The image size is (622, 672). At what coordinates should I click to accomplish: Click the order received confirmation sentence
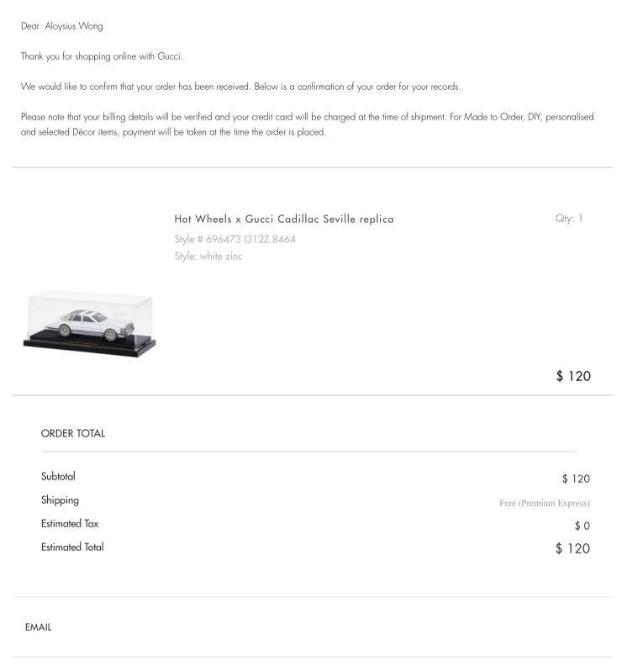pyautogui.click(x=240, y=87)
